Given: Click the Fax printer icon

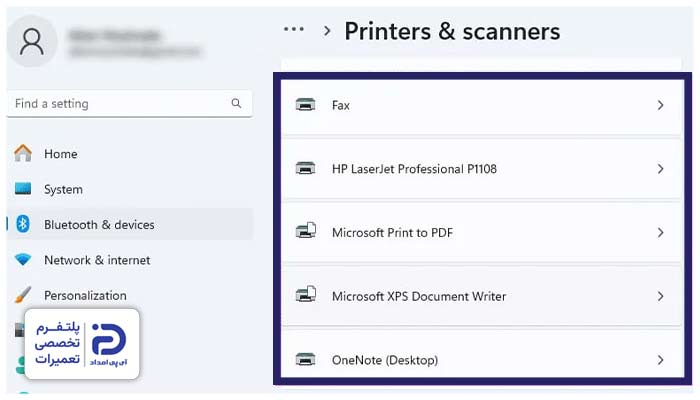Looking at the screenshot, I should click(x=305, y=105).
